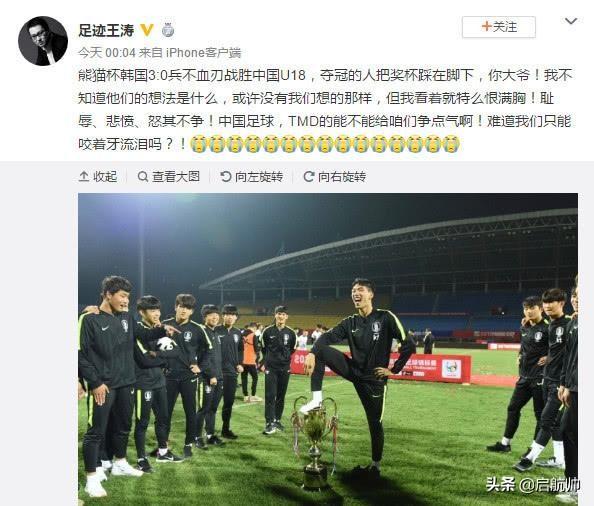
Task: Expand the post options chevron menu
Action: 571,21
